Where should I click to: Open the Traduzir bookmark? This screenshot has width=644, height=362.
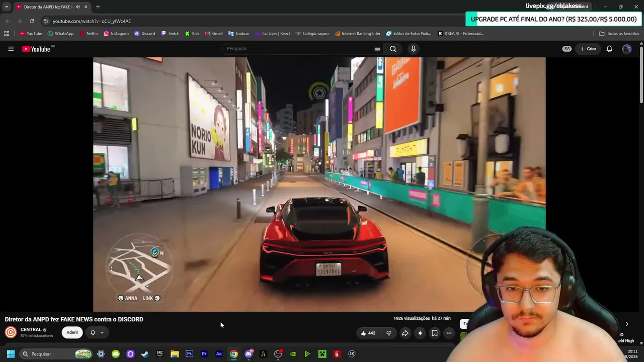click(x=238, y=34)
